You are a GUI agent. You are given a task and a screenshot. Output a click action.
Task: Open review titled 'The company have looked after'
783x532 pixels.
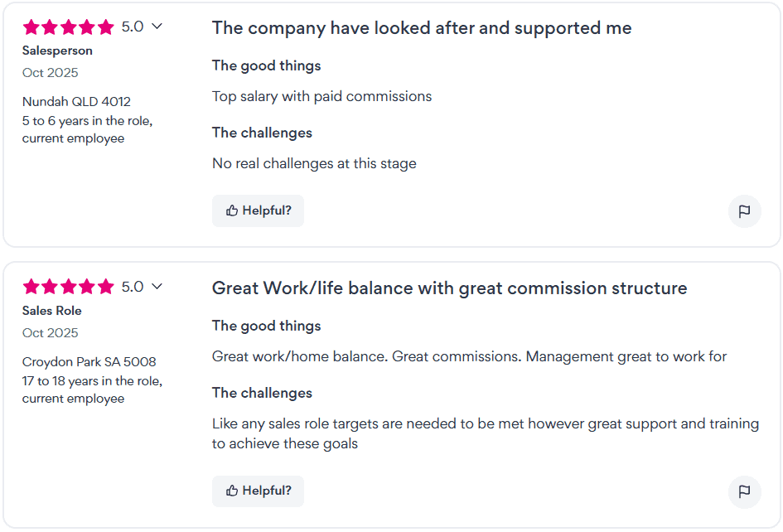click(421, 28)
